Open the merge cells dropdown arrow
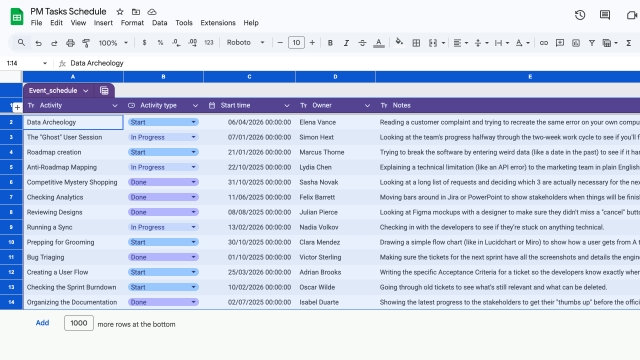Image resolution: width=640 pixels, height=360 pixels. (x=443, y=43)
